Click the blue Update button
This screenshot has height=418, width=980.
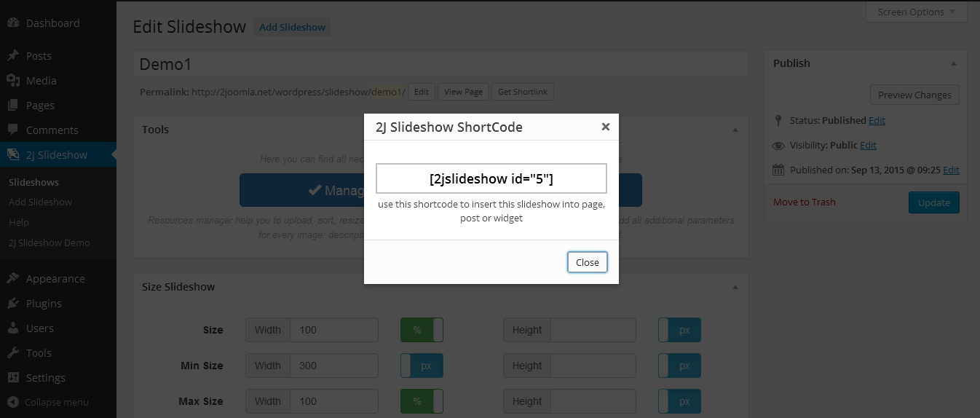tap(934, 202)
